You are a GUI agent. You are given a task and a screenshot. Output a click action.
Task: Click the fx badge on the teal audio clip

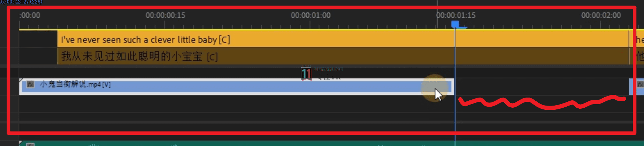point(30,144)
